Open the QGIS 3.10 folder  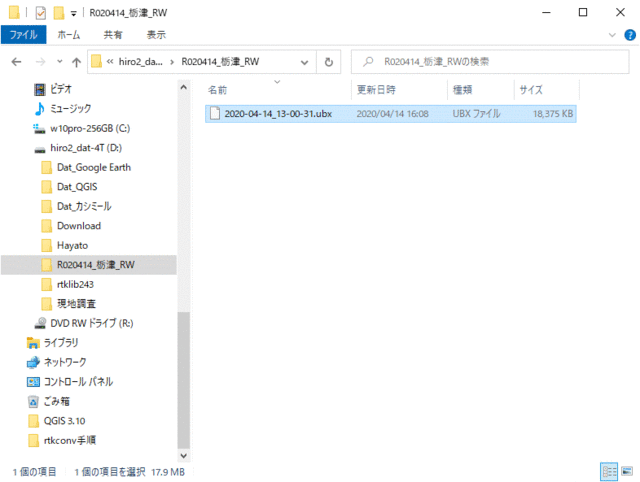coord(64,421)
